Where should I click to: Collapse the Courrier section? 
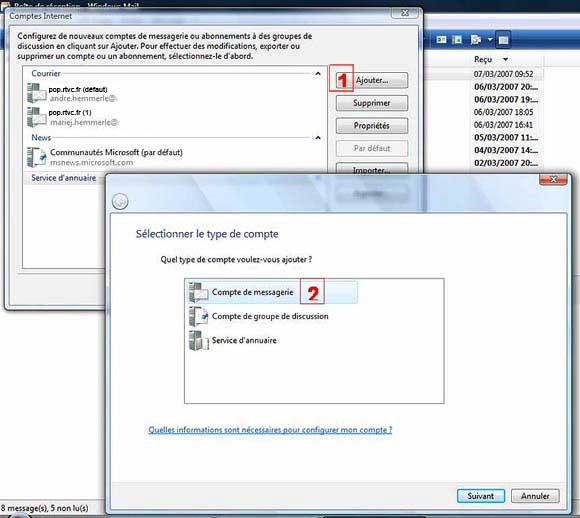pyautogui.click(x=318, y=74)
